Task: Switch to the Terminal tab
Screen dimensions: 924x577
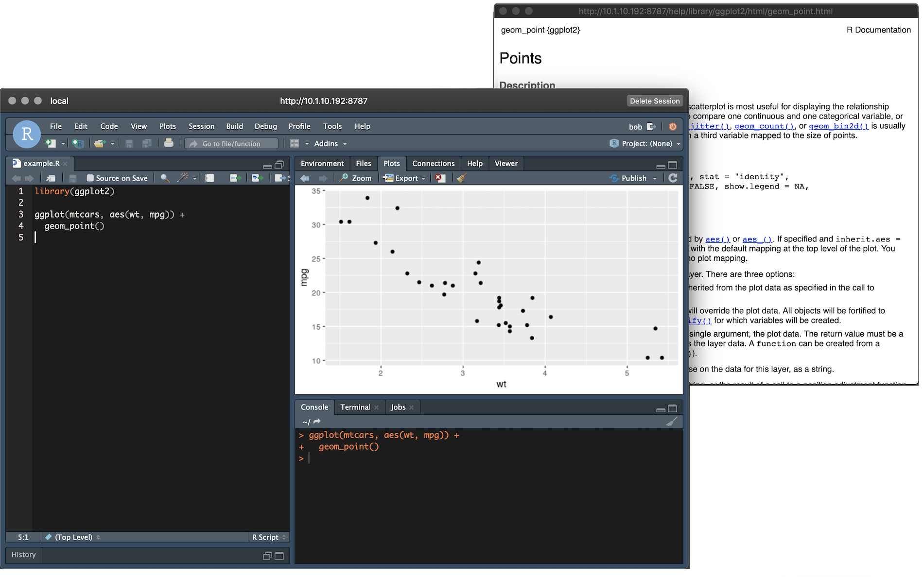Action: (355, 407)
